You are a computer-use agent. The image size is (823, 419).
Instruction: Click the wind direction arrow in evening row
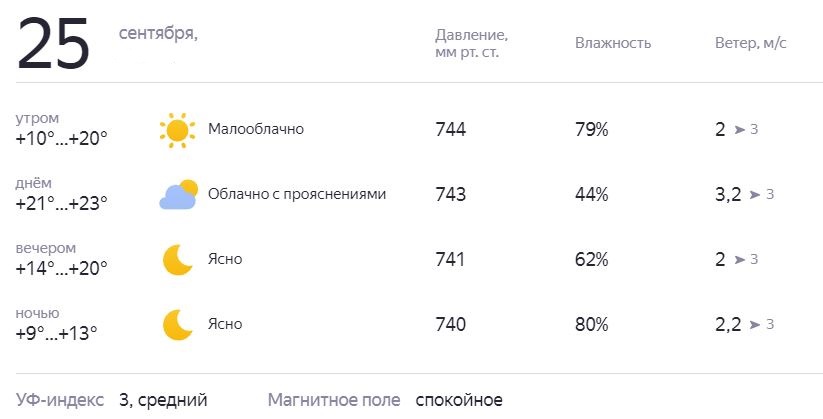740,259
